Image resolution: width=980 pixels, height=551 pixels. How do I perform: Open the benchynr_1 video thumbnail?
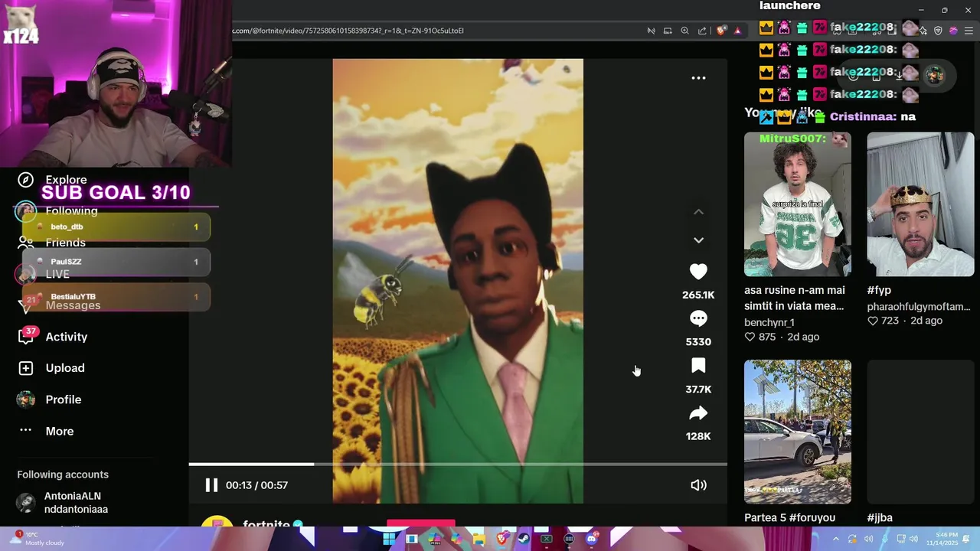click(797, 204)
